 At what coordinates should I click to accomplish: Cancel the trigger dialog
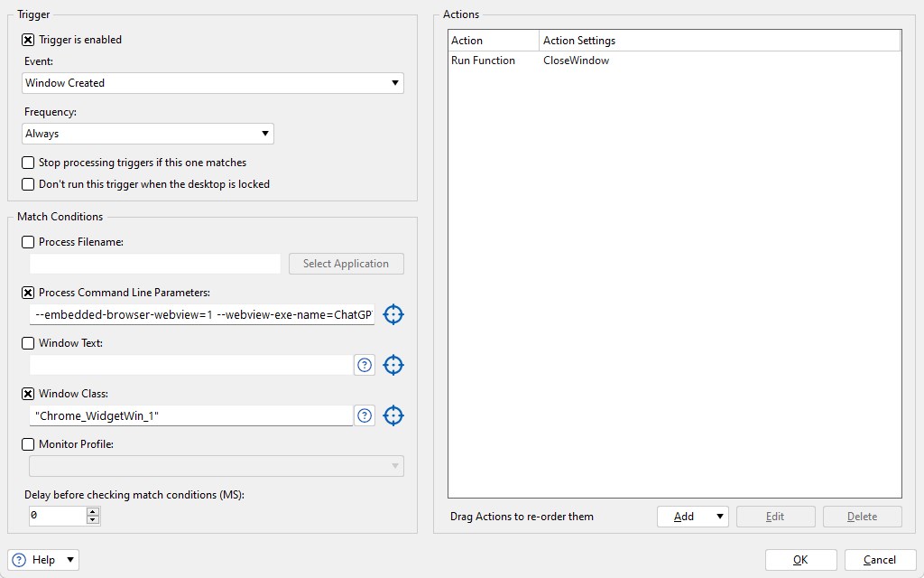click(879, 560)
